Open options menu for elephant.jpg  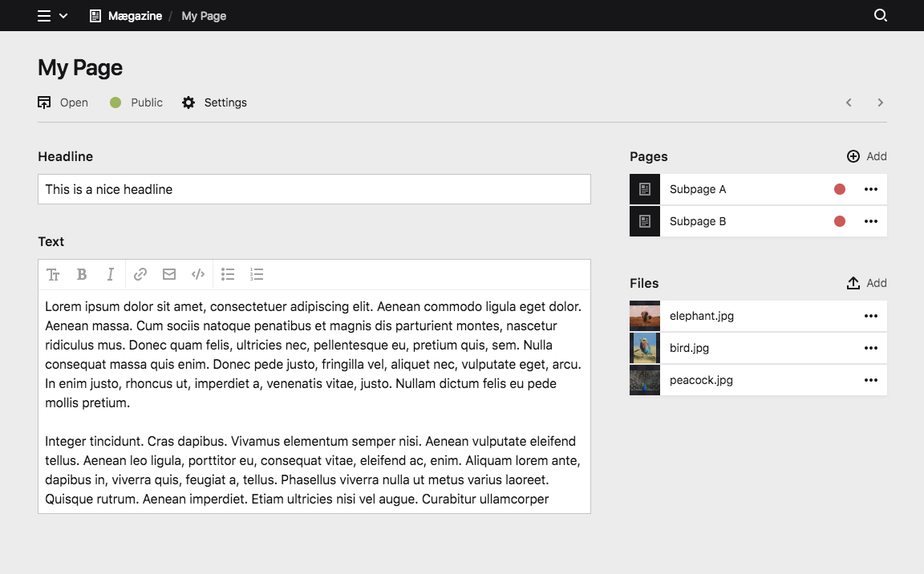click(870, 316)
